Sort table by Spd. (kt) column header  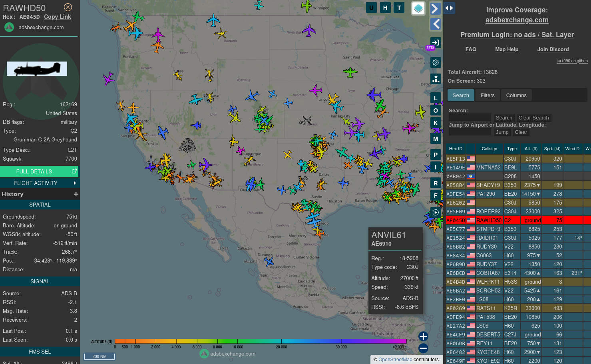click(x=552, y=149)
